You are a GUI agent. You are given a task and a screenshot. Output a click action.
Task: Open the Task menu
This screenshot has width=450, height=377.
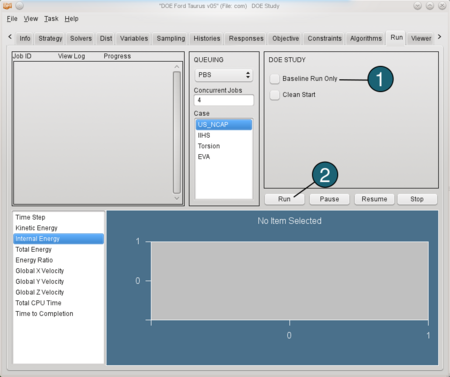click(51, 19)
